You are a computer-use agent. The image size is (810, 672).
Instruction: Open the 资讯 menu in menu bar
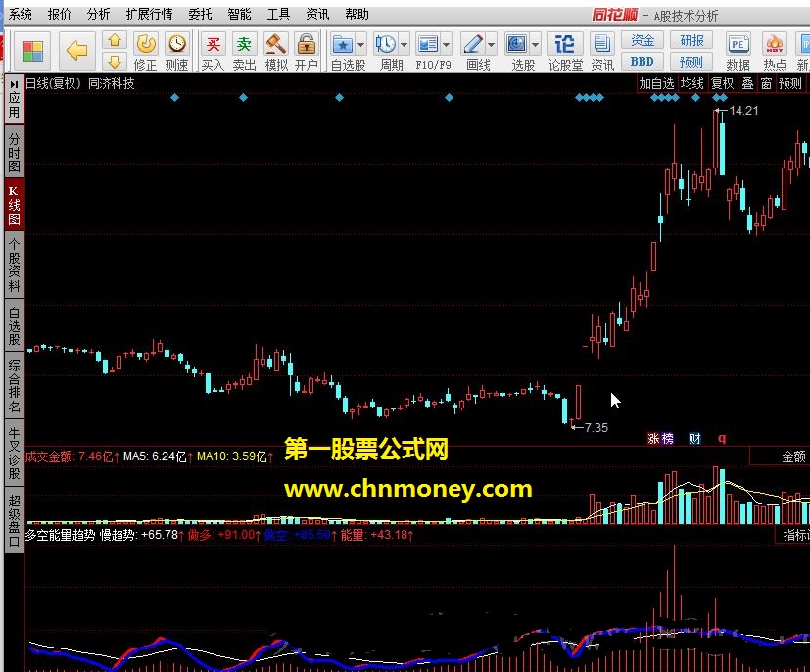(x=317, y=14)
